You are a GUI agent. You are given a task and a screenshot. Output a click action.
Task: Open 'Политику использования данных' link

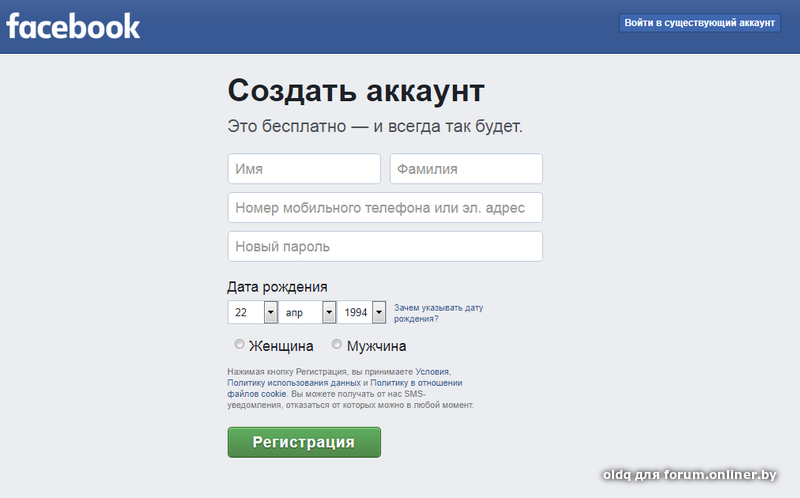[x=294, y=383]
